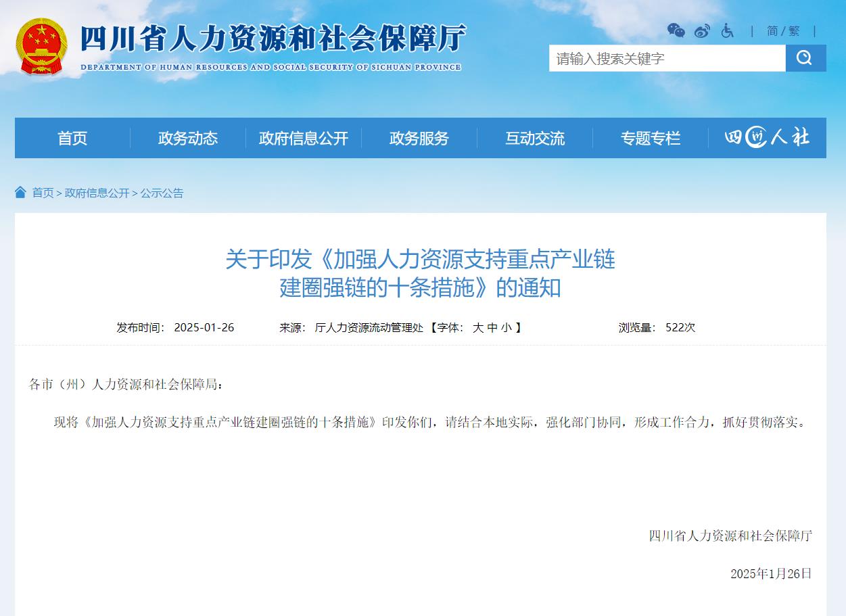Switch to Simplified Chinese (简)

(772, 31)
